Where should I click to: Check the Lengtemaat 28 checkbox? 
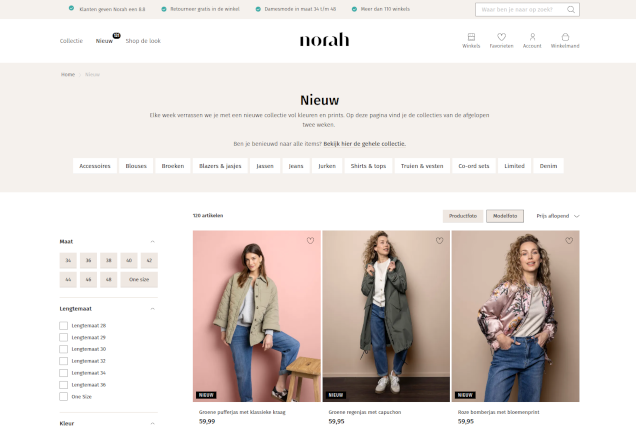[63, 325]
